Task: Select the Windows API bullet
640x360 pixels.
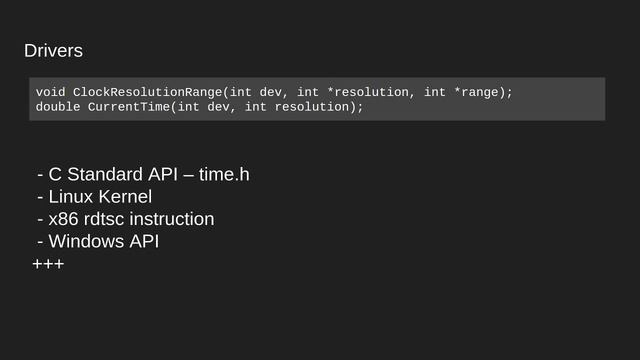Action: click(98, 241)
